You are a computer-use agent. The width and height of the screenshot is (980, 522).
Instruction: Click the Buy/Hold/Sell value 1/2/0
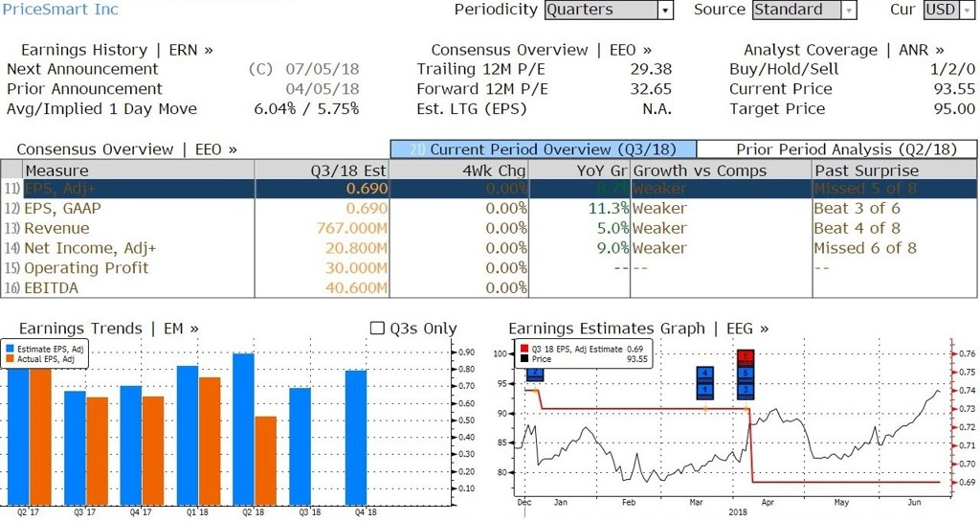click(x=952, y=69)
